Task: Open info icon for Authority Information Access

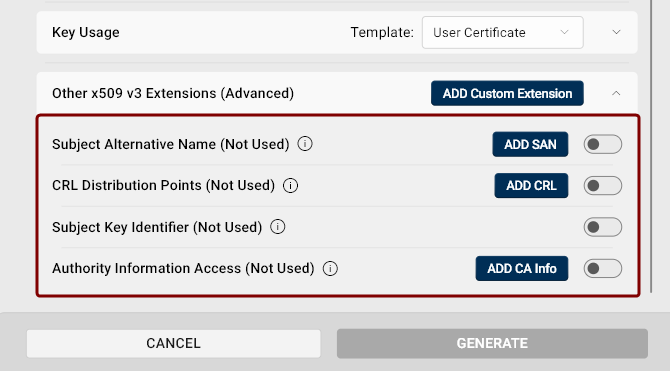Action: (x=330, y=268)
